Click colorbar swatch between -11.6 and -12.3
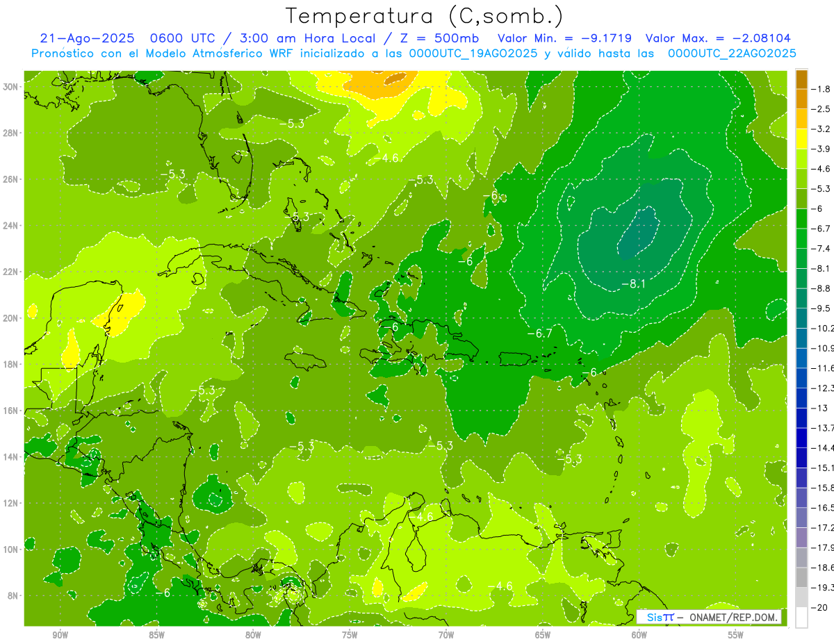This screenshot has height=644, width=834. [x=801, y=378]
